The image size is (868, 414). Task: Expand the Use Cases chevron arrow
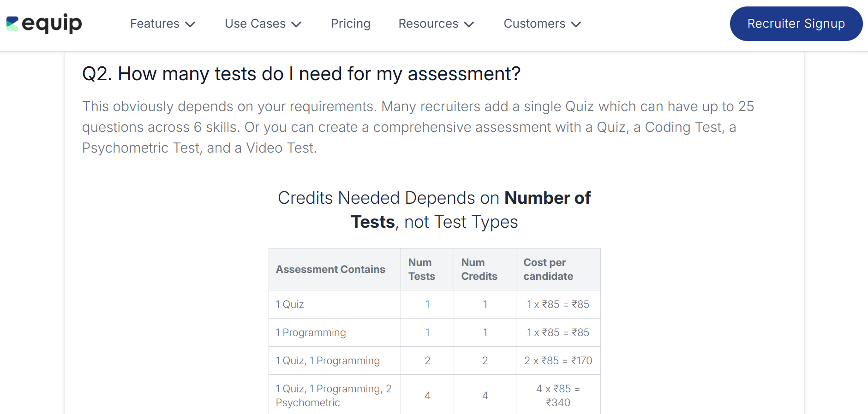296,24
